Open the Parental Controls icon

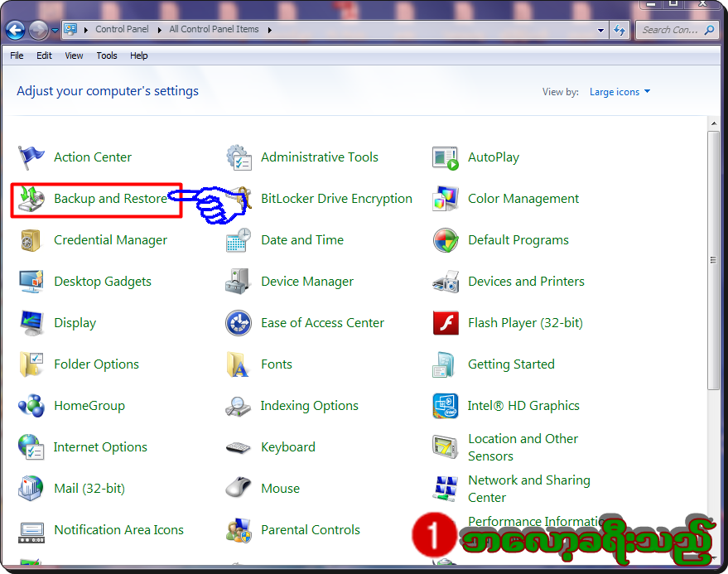click(239, 530)
